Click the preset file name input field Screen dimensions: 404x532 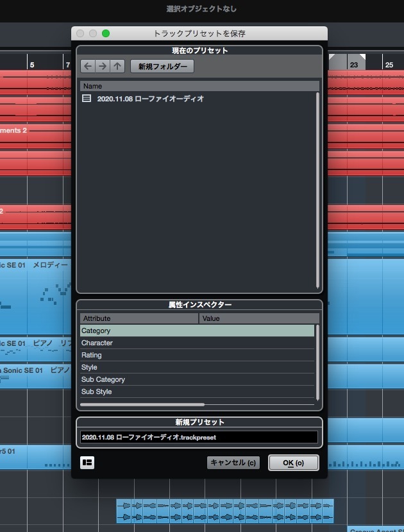pos(199,437)
